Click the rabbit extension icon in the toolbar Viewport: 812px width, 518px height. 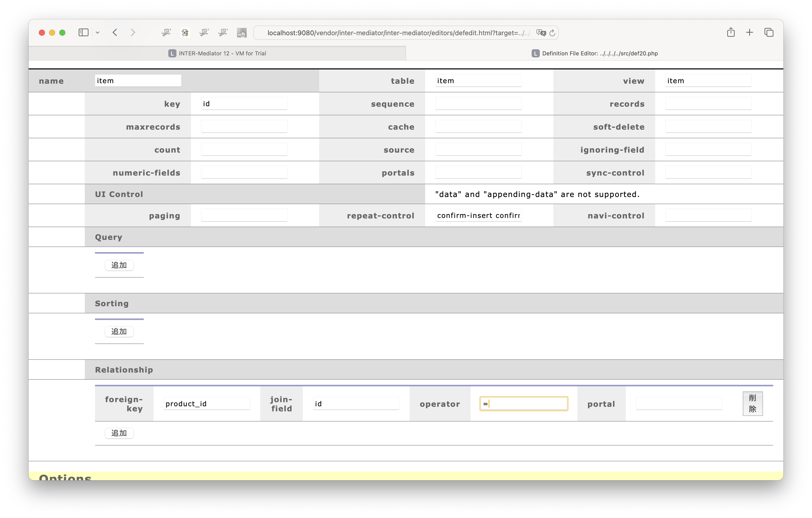242,33
